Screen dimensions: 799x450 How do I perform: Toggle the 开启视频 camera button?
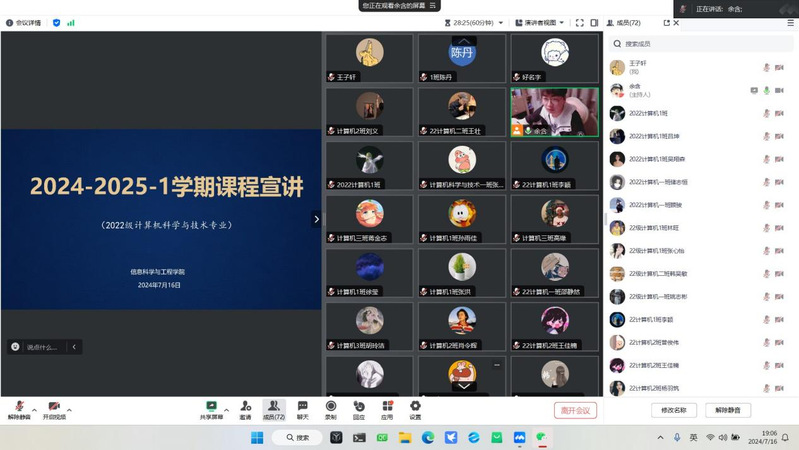click(53, 406)
